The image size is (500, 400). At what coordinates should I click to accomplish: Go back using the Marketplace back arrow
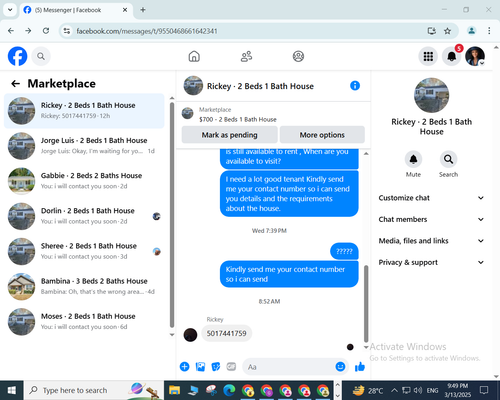coord(16,83)
